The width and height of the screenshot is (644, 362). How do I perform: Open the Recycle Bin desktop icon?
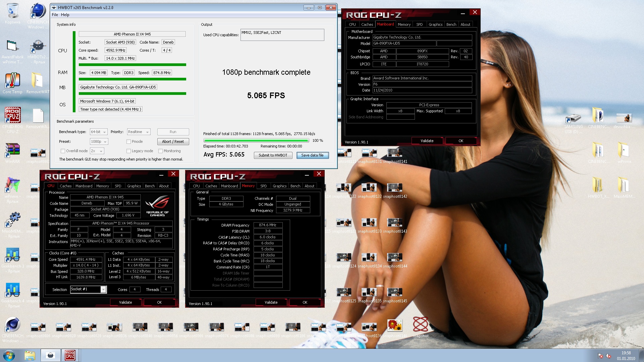pos(12,13)
